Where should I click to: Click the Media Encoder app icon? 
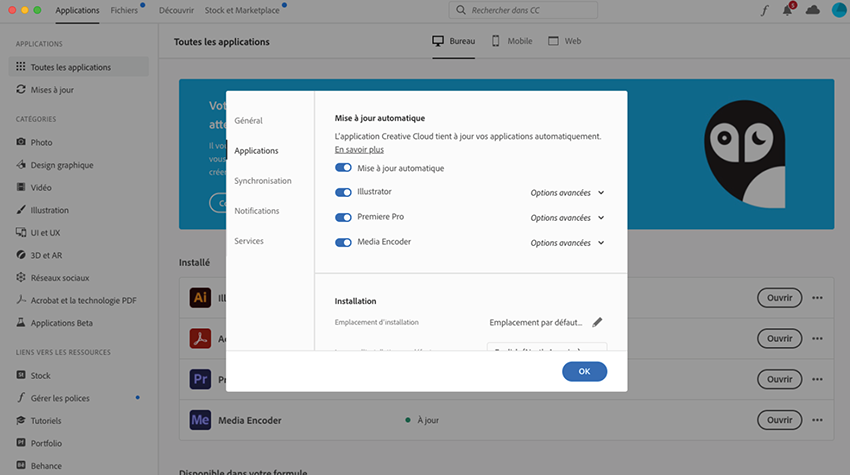point(200,420)
